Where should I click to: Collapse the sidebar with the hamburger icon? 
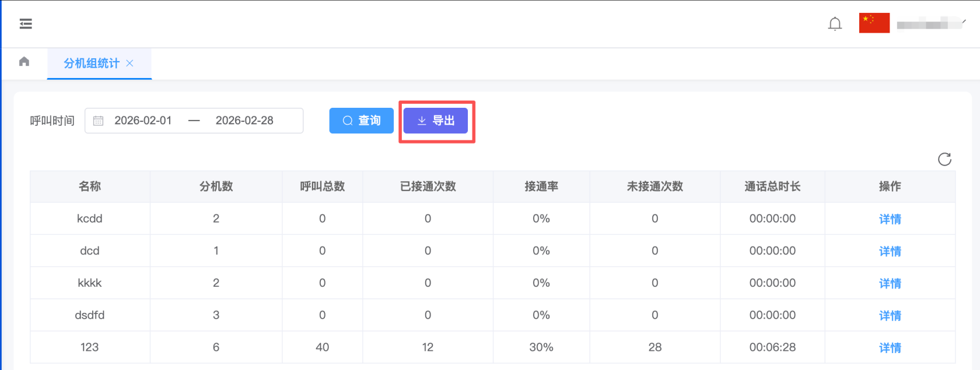point(26,24)
